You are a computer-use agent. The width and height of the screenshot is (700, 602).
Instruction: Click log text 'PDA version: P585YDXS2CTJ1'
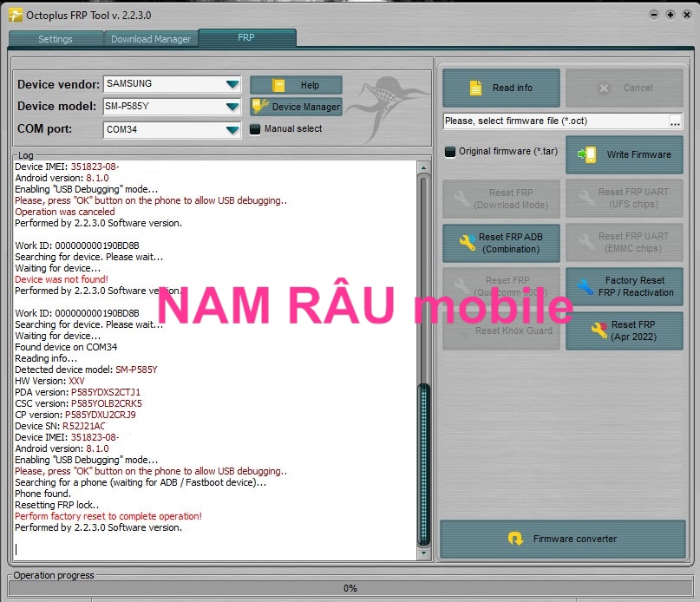78,392
